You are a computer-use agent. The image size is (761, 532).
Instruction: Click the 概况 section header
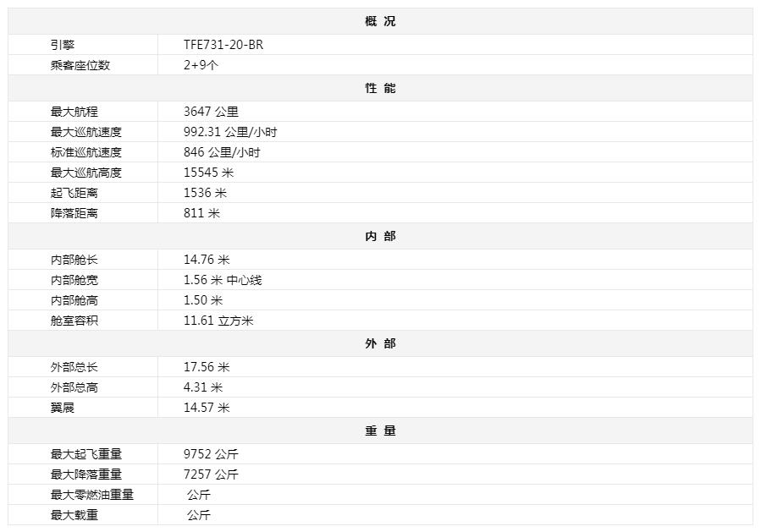tap(380, 21)
